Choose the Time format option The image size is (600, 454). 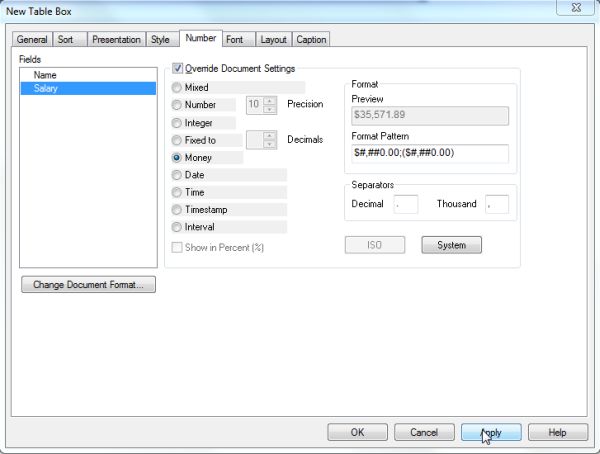pyautogui.click(x=176, y=192)
